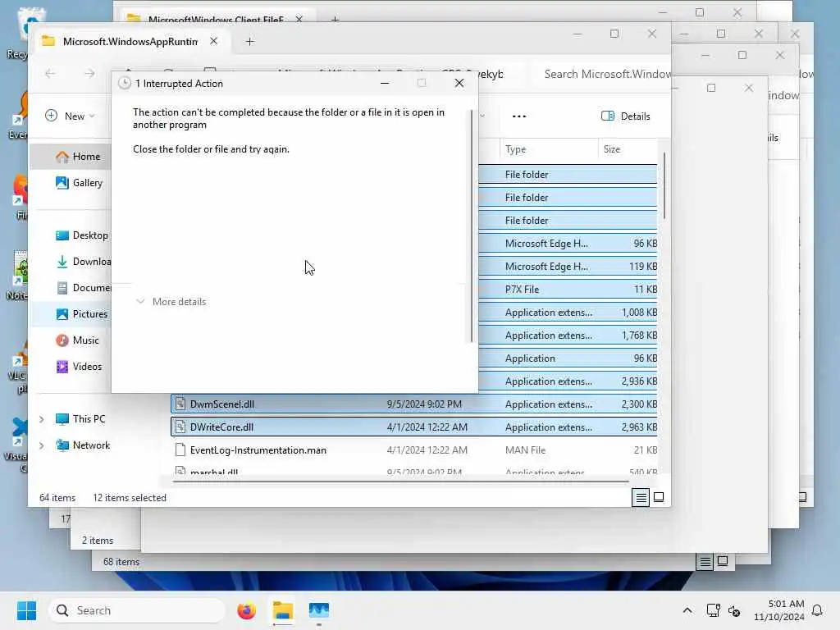
Task: Open the New item dropdown
Action: click(71, 116)
